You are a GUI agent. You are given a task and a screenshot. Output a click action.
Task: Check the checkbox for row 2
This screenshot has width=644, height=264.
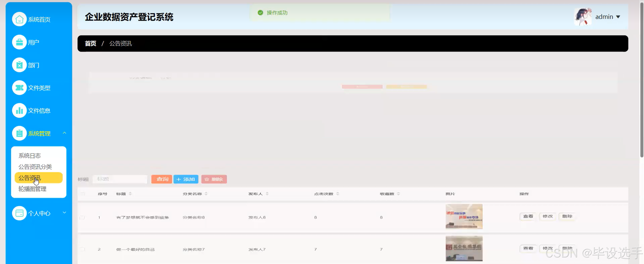click(82, 249)
